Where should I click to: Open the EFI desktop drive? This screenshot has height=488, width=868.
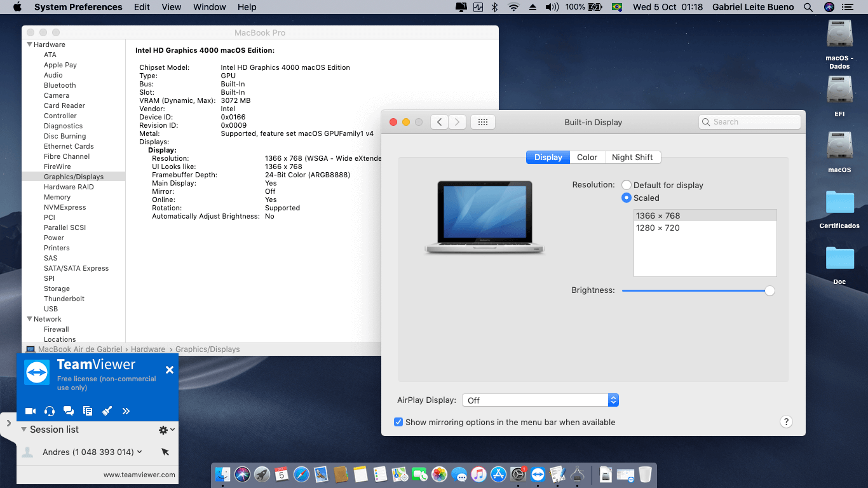click(x=839, y=96)
